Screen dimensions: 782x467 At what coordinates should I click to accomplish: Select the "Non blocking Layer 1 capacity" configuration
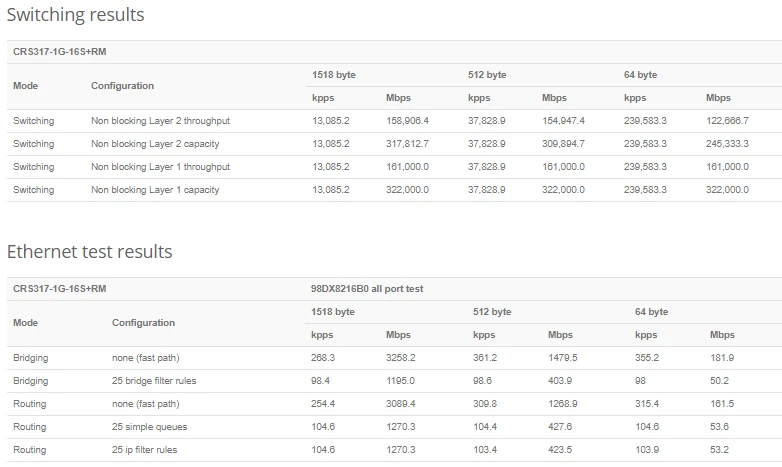tap(155, 190)
